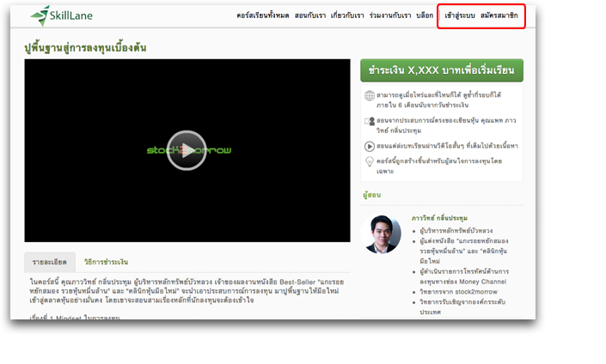Image resolution: width=606 pixels, height=364 pixels.
Task: Click เข้าสู่ระบบ to log in
Action: coord(460,15)
